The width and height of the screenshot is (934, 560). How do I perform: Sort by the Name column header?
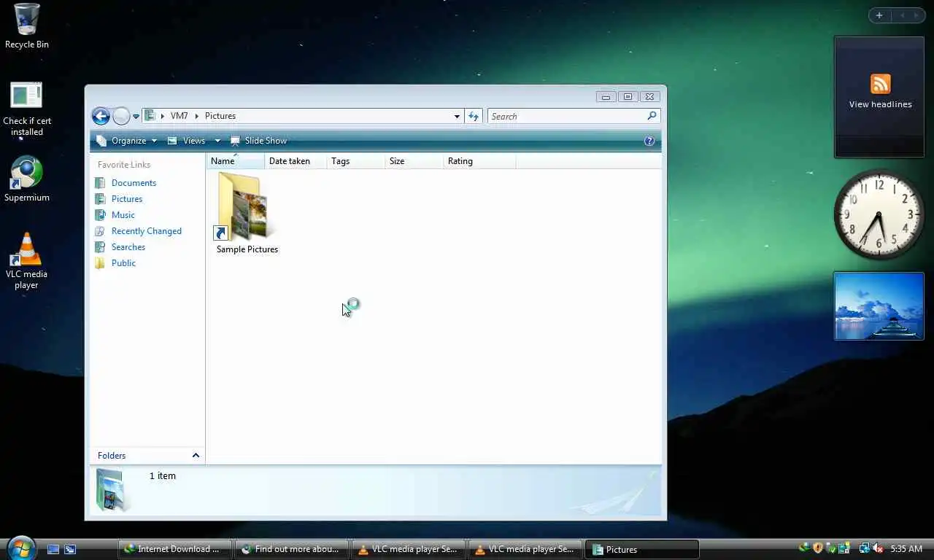(235, 161)
